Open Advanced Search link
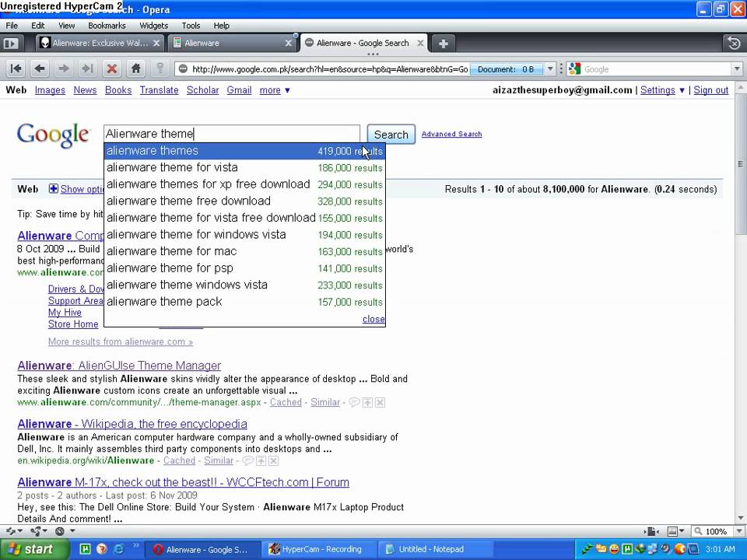 pos(451,134)
